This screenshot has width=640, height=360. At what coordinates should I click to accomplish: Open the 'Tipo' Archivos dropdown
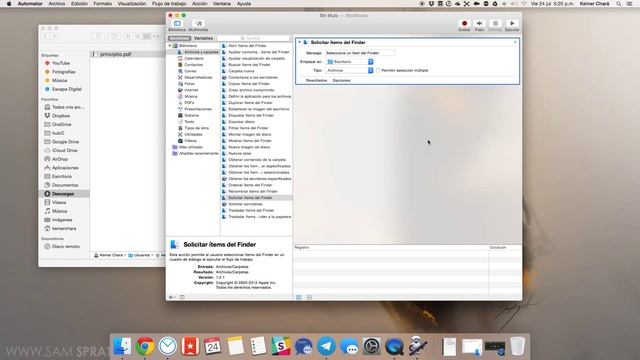(350, 71)
